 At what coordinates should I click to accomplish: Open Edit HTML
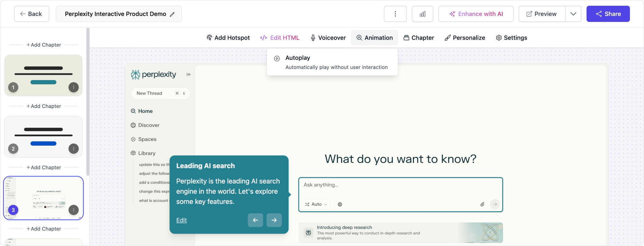pyautogui.click(x=279, y=38)
